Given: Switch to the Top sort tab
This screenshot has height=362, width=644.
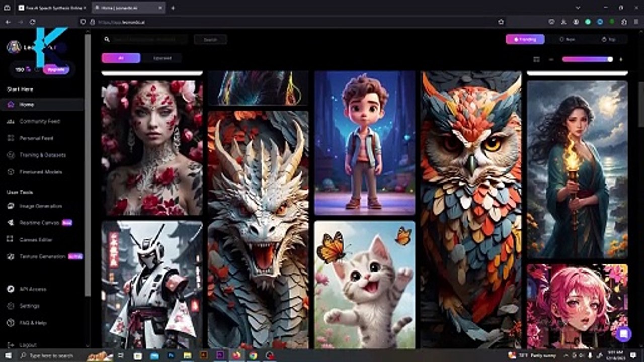Looking at the screenshot, I should click(608, 39).
